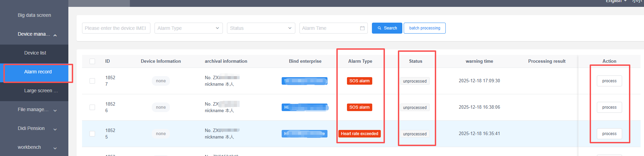Click the none device tag in first row

coord(161,81)
